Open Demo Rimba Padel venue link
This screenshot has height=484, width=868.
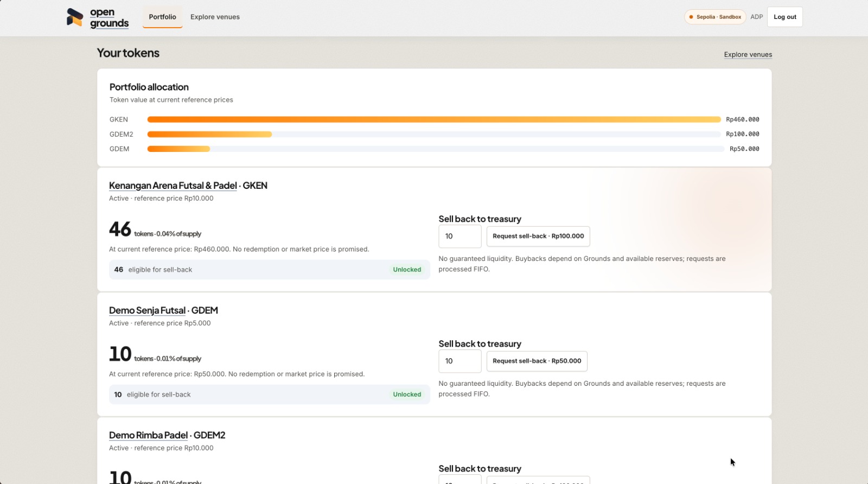click(x=148, y=435)
